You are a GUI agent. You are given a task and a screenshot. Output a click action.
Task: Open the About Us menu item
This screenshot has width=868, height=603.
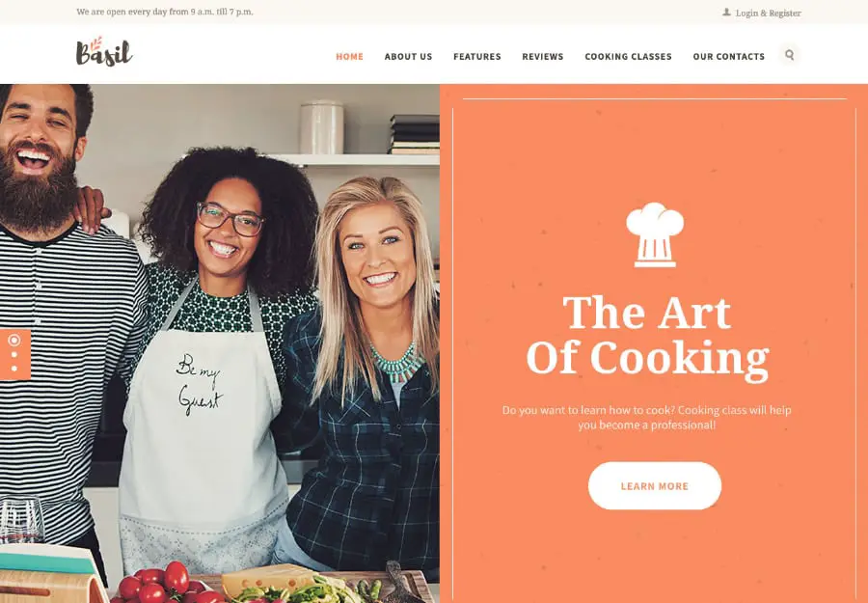click(408, 57)
